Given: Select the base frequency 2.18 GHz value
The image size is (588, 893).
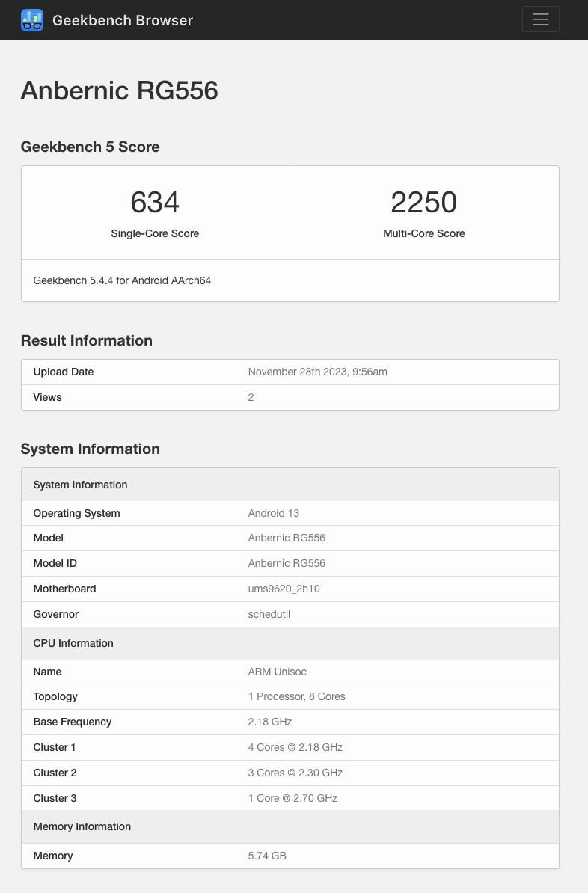Looking at the screenshot, I should [269, 722].
